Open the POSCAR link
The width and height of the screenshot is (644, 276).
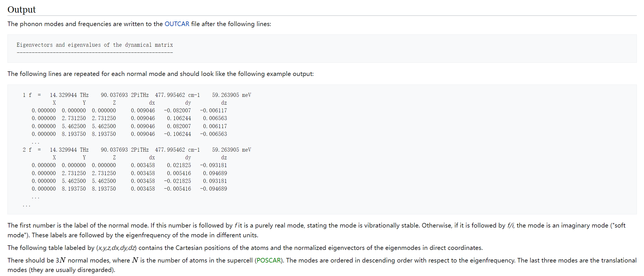click(268, 260)
